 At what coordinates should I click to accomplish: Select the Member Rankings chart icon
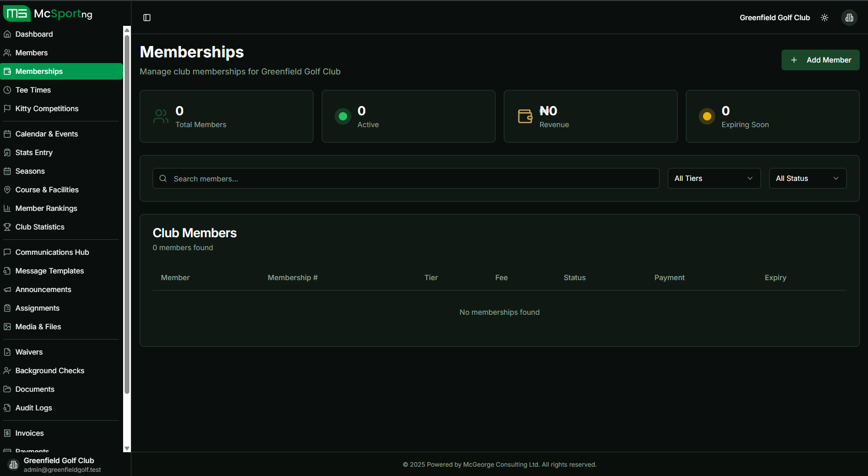7,208
